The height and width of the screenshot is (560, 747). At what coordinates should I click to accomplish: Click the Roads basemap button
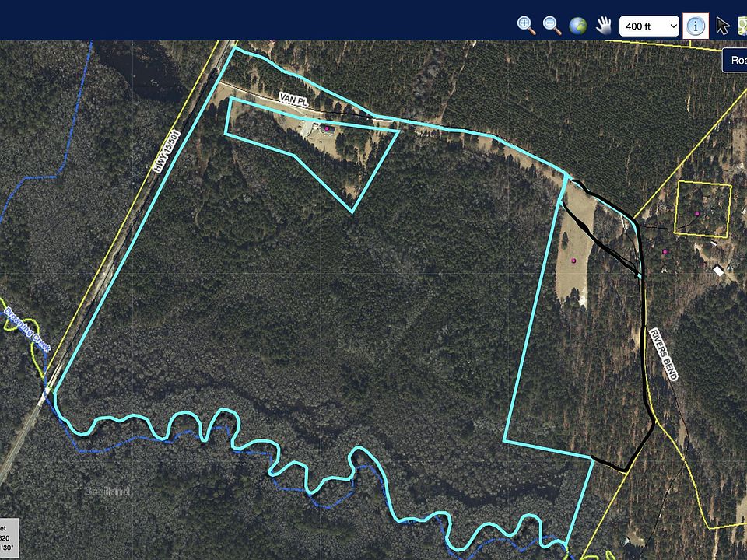coord(735,60)
